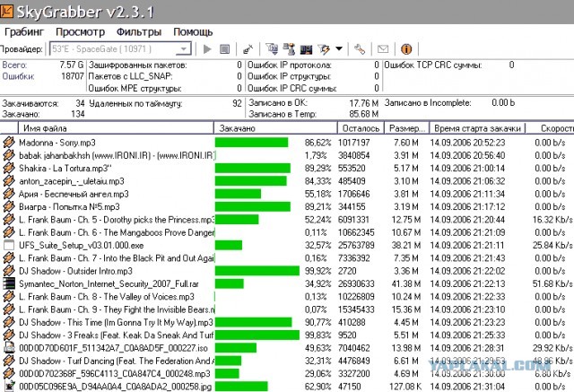
Task: Click the Удаленных по таймауту value 92
Action: 237,103
